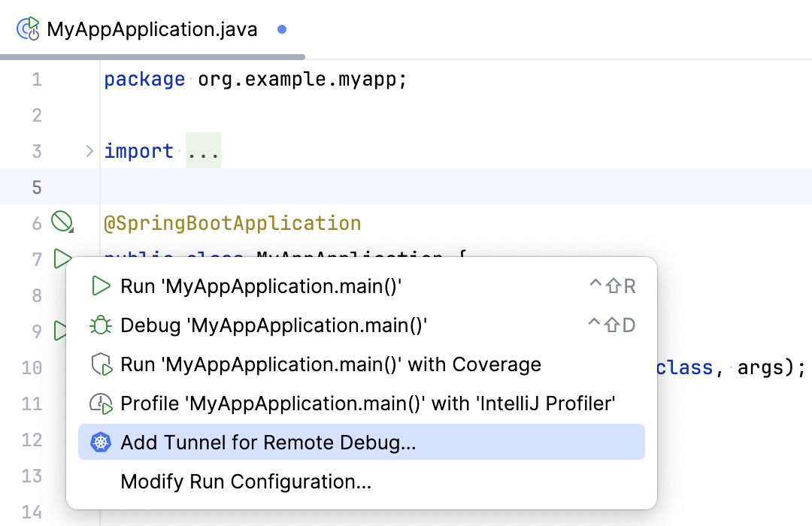Expand imports using the gutter chevron on line 3
The image size is (812, 526).
pyautogui.click(x=89, y=150)
